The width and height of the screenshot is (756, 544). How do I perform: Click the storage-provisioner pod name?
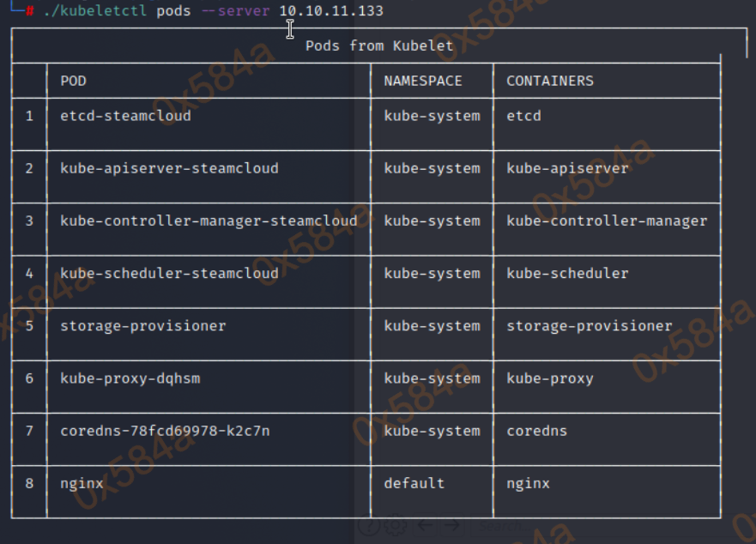143,326
